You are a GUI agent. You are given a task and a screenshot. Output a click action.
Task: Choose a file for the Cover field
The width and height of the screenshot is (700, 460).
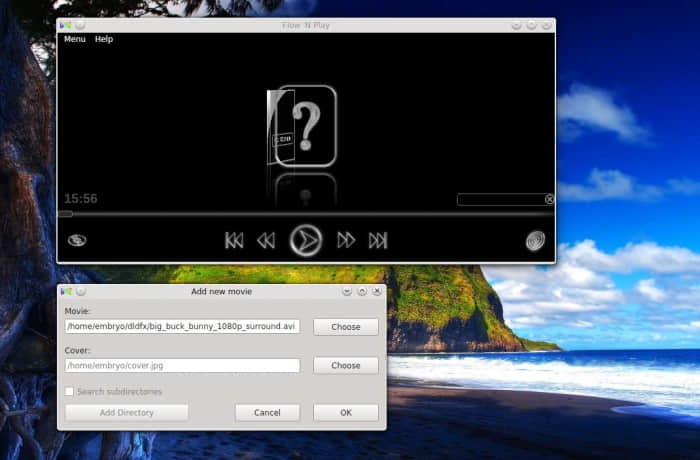[x=346, y=365]
